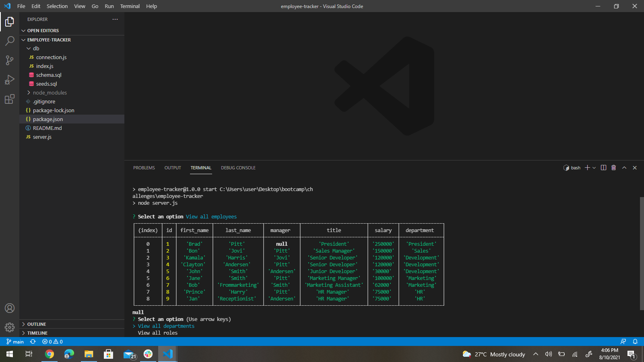Viewport: 644px width, 362px height.
Task: Open a new terminal with the plus icon
Action: [587, 168]
